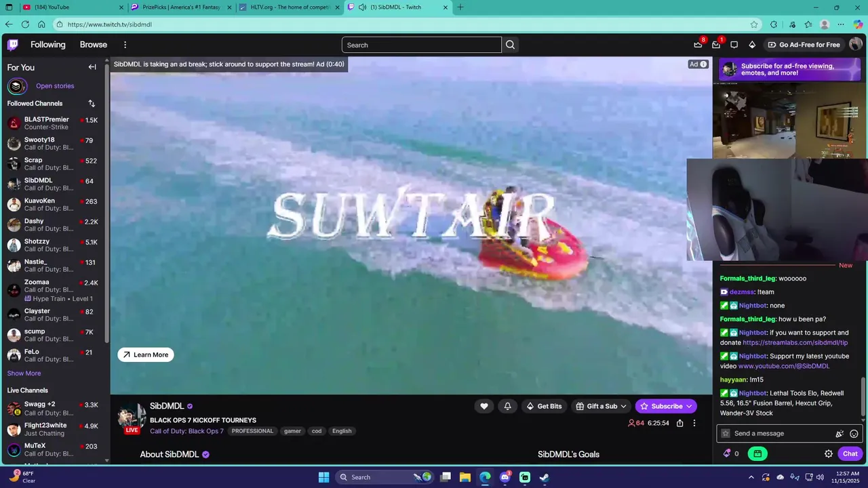The width and height of the screenshot is (868, 488).
Task: Click the Subscribe for ad-free viewing banner
Action: coord(790,70)
